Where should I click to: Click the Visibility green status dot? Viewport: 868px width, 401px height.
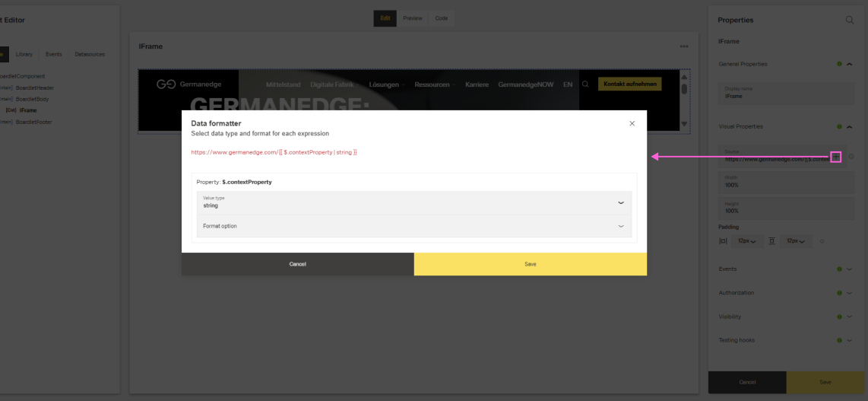coord(839,317)
